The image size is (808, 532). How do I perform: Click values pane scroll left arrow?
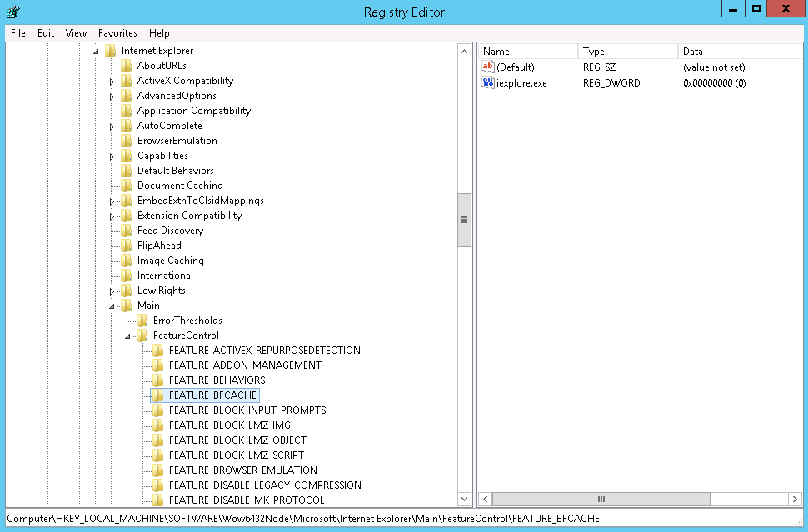(x=485, y=499)
